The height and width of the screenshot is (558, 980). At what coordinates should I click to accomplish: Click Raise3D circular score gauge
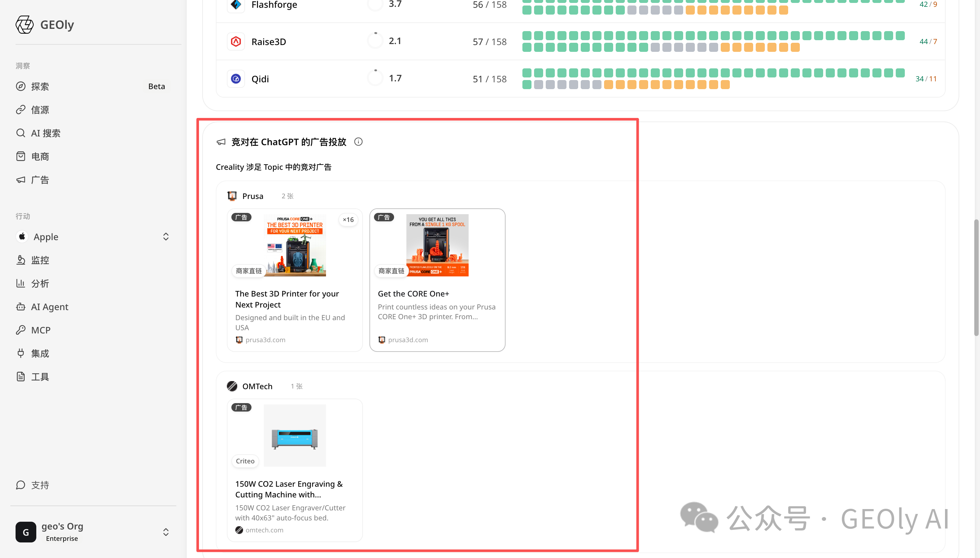[x=375, y=40]
